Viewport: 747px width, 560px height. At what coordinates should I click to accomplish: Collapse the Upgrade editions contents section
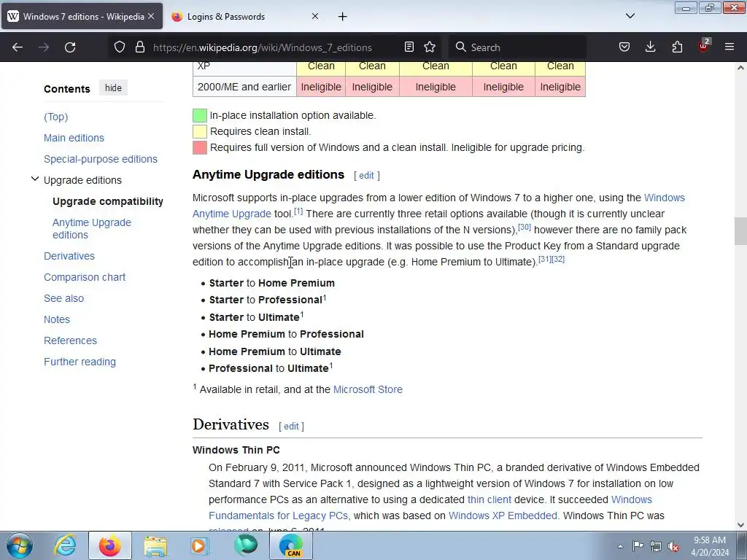click(35, 179)
